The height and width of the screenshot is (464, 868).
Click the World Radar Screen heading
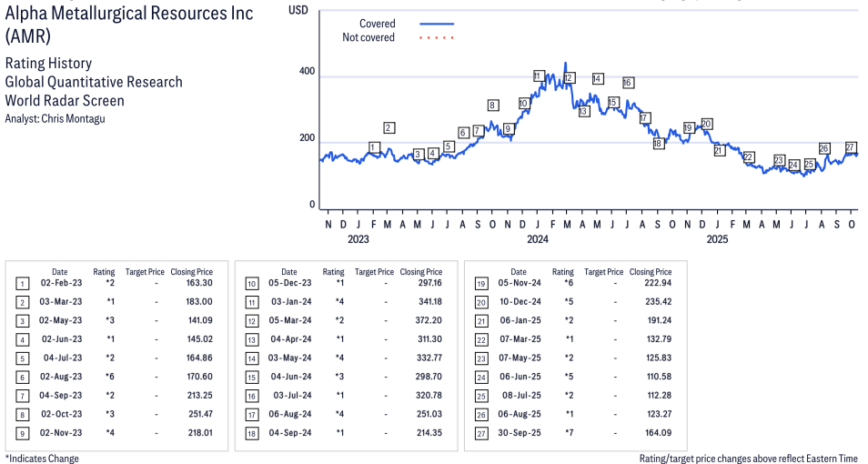(65, 101)
